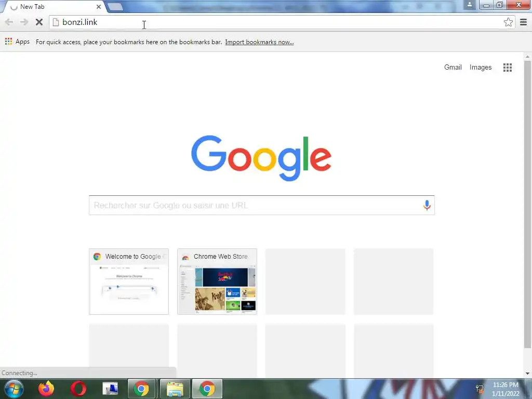Screen dimensions: 532x399
Task: Click the vertical scrollbar thumb
Action: coord(527,204)
